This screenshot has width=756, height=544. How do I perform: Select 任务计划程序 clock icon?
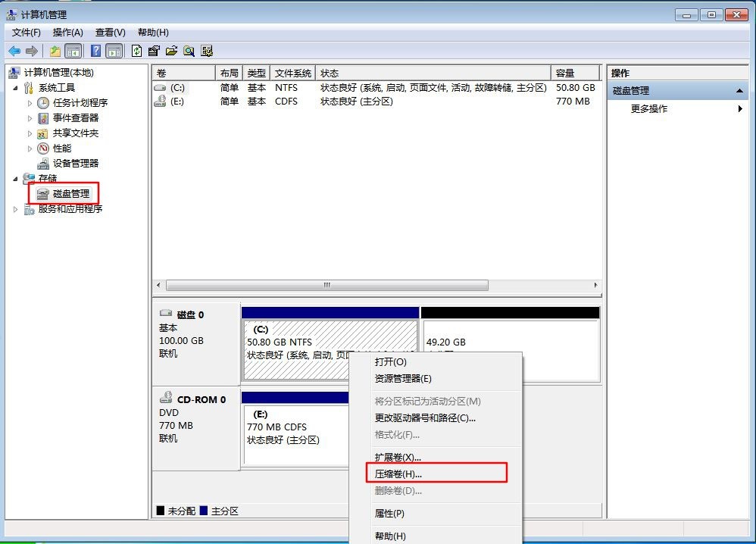point(43,103)
